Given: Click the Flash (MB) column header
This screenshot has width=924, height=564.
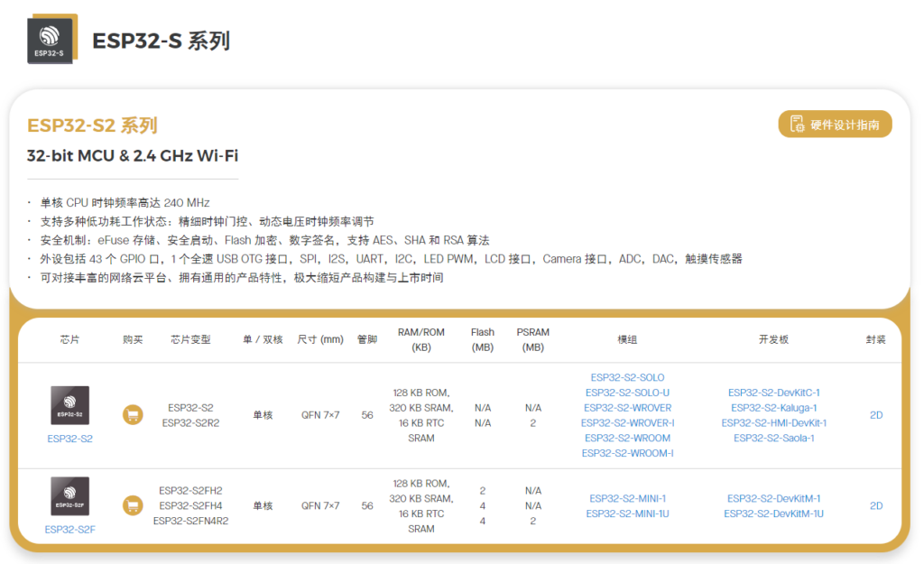Looking at the screenshot, I should click(483, 340).
